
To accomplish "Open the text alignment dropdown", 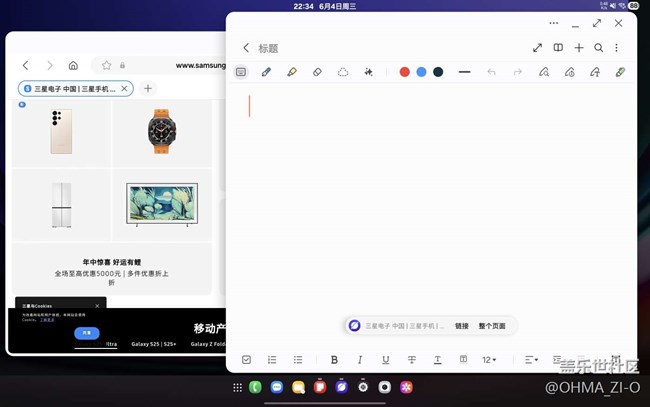I will coord(531,360).
